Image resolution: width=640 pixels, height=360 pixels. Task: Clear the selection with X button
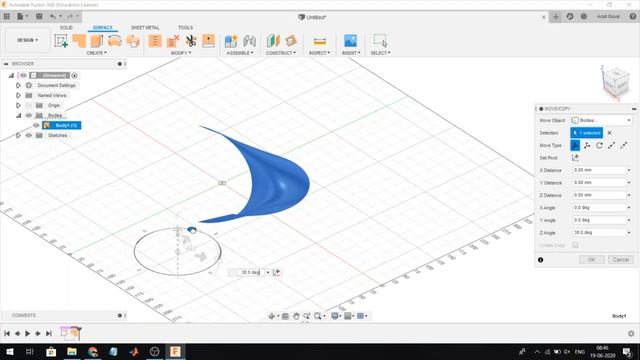[x=609, y=133]
